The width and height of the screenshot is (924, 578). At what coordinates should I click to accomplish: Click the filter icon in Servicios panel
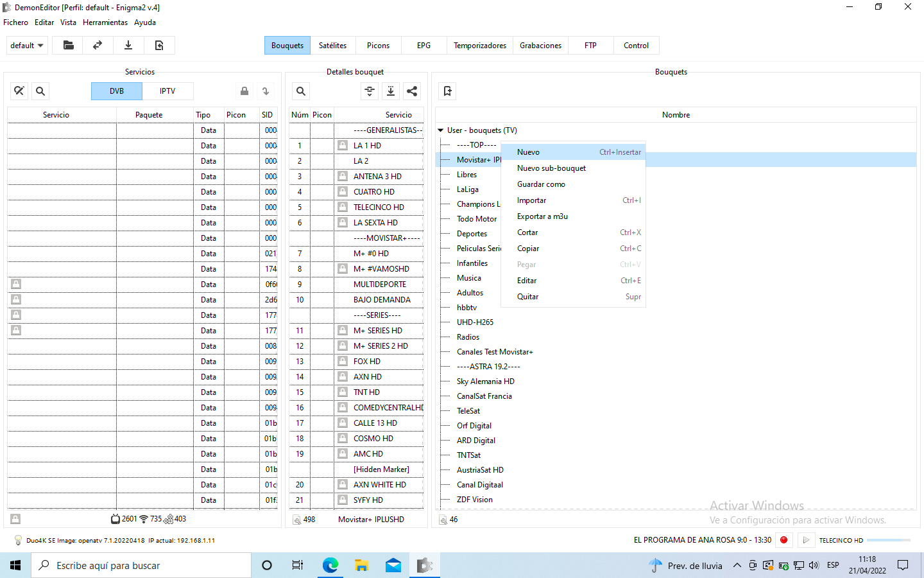point(19,91)
